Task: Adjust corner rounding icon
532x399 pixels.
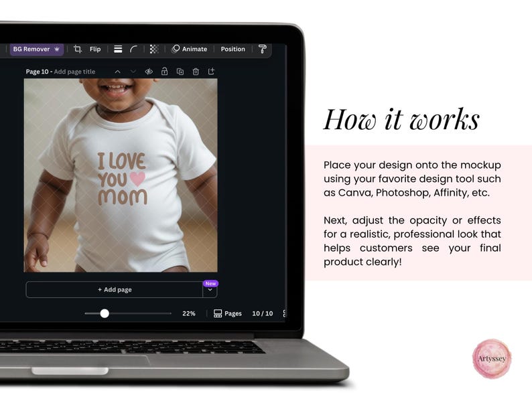Action: 134,49
